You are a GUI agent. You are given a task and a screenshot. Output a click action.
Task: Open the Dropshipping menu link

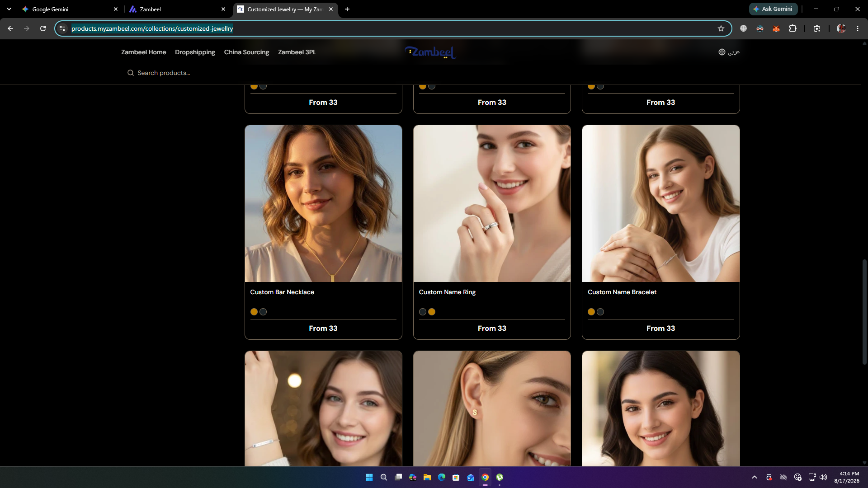[x=195, y=52]
